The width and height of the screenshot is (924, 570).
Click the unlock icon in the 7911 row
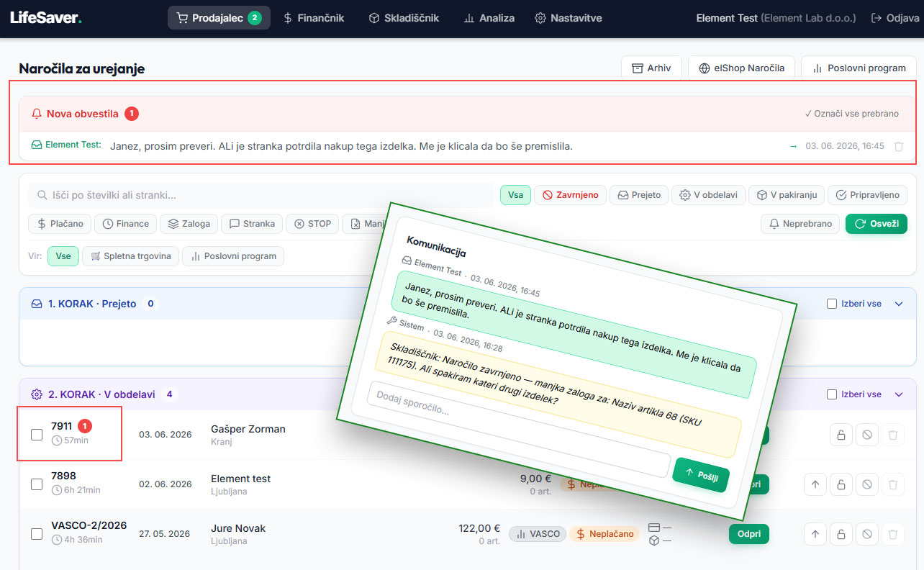841,435
